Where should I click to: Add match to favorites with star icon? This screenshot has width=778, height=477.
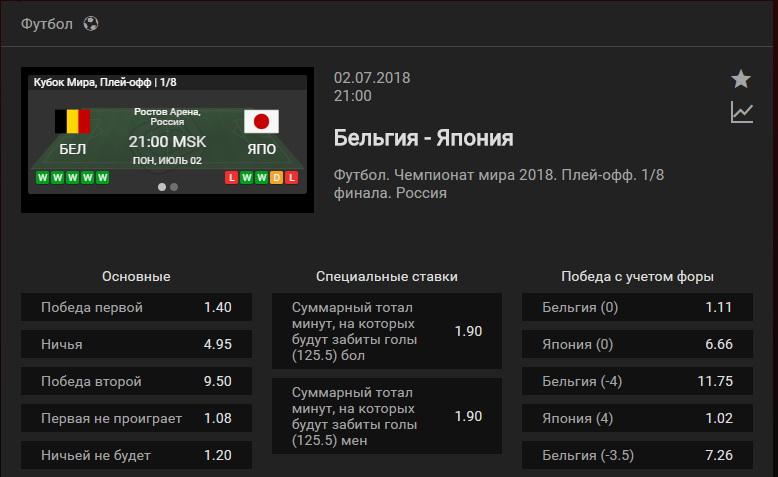741,79
